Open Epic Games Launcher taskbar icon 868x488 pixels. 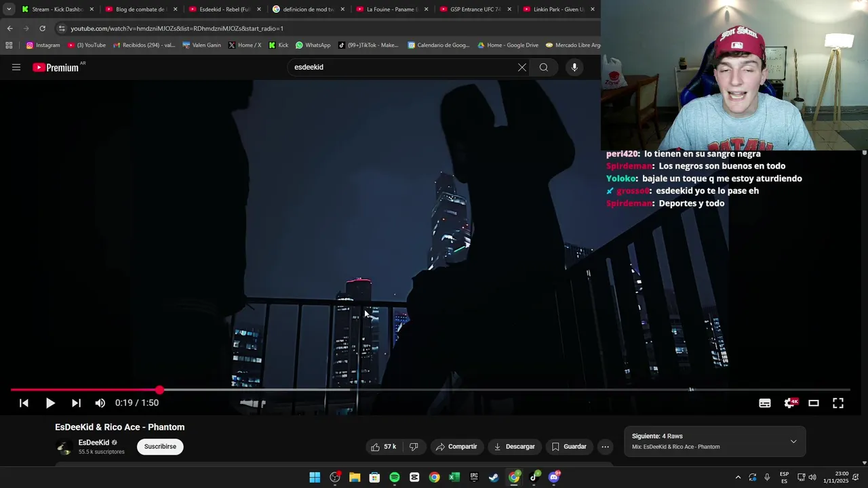coord(474,477)
